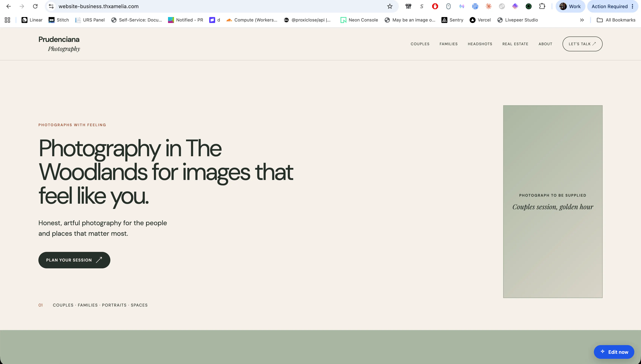Show more bookmarks with double chevron
641x364 pixels.
[582, 20]
